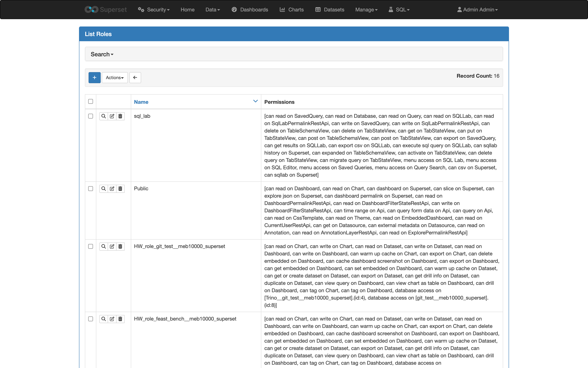Image resolution: width=588 pixels, height=368 pixels.
Task: Select the HW_role_git_test__meb10000_superset checkbox
Action: [91, 246]
